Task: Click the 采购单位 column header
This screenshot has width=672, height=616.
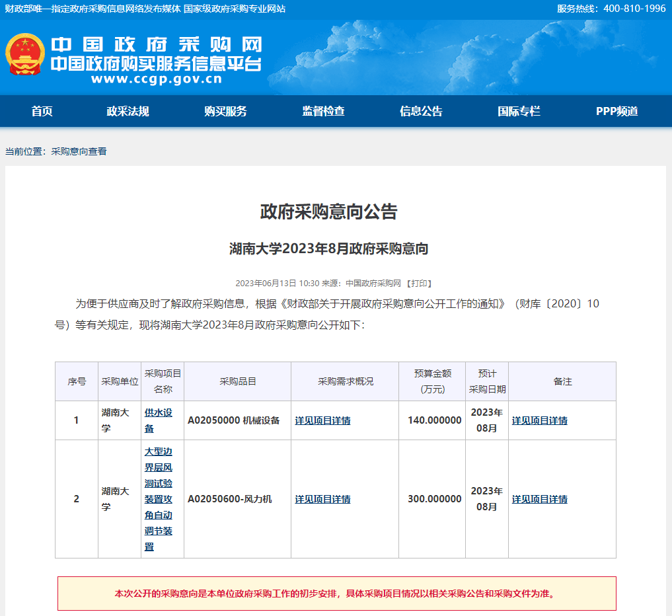Action: click(120, 381)
